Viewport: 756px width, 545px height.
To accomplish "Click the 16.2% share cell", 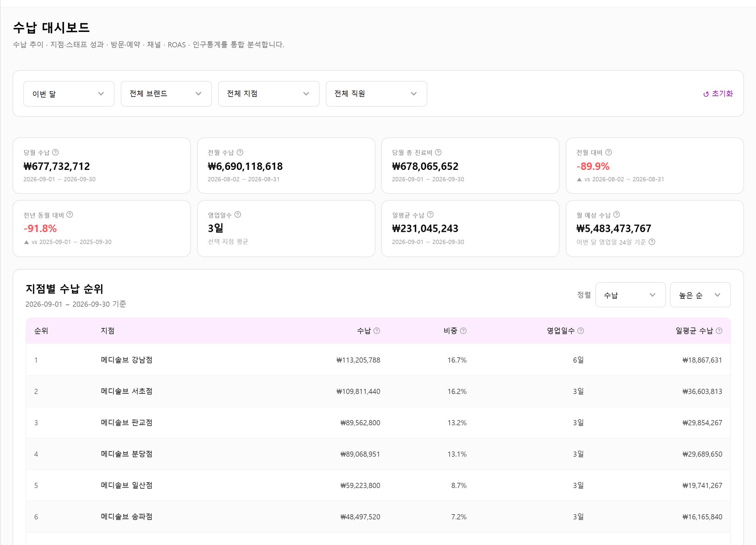I will 457,391.
